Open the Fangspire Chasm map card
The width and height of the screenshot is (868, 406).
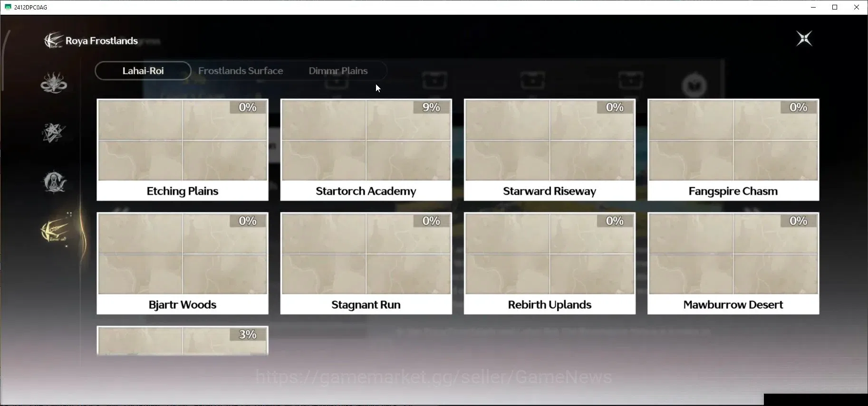point(733,150)
